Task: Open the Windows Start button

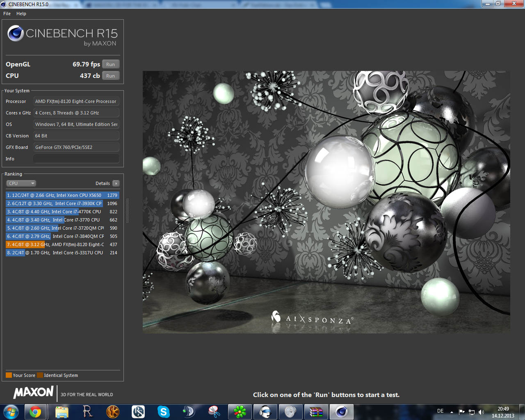Action: [11, 412]
